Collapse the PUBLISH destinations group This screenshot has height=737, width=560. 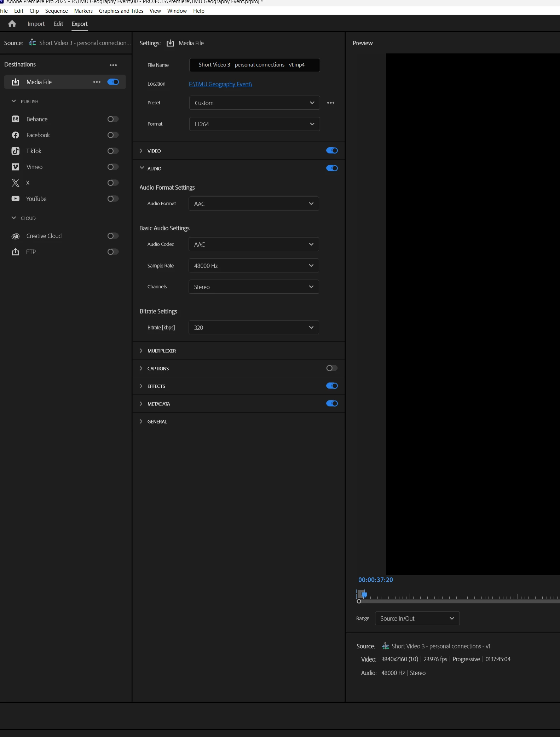14,101
